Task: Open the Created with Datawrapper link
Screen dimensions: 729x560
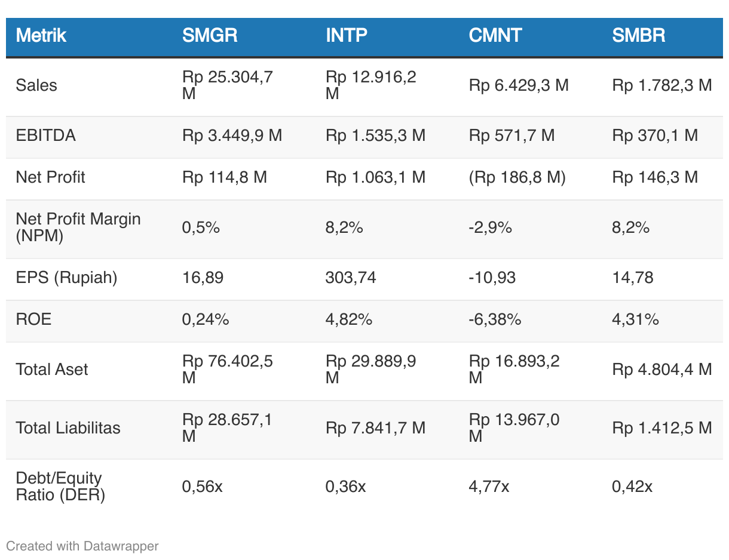Action: [82, 546]
